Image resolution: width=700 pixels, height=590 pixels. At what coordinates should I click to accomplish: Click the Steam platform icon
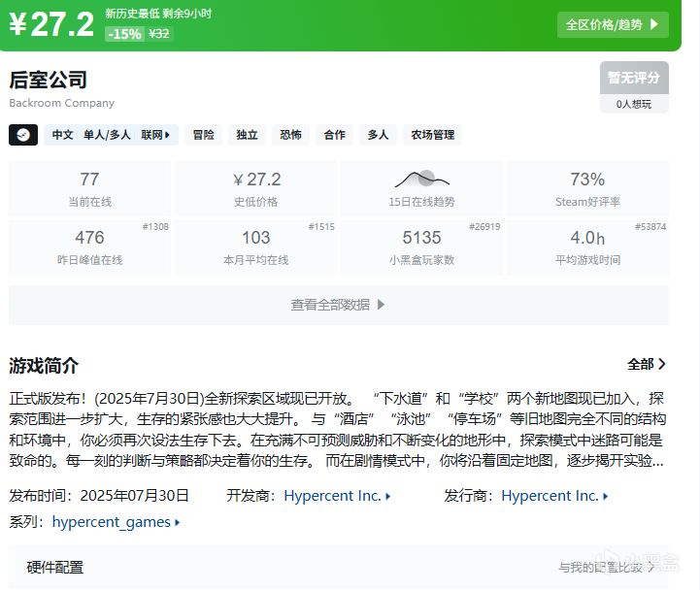click(x=23, y=135)
